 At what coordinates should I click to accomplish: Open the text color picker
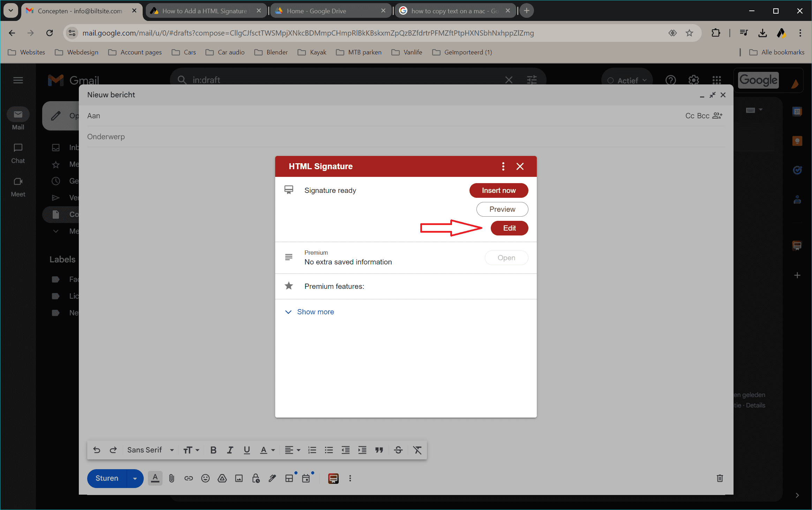pos(268,450)
